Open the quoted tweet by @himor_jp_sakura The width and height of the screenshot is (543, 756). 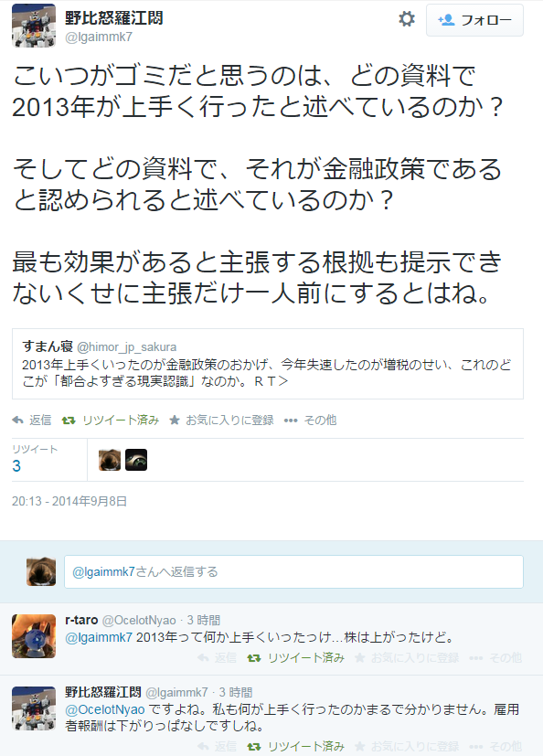pyautogui.click(x=268, y=364)
